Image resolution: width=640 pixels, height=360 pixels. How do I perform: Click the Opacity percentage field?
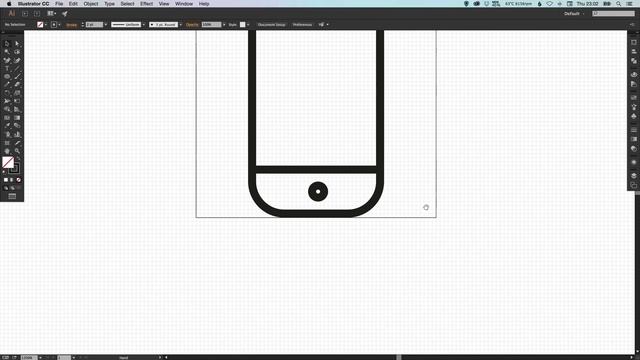[x=211, y=24]
